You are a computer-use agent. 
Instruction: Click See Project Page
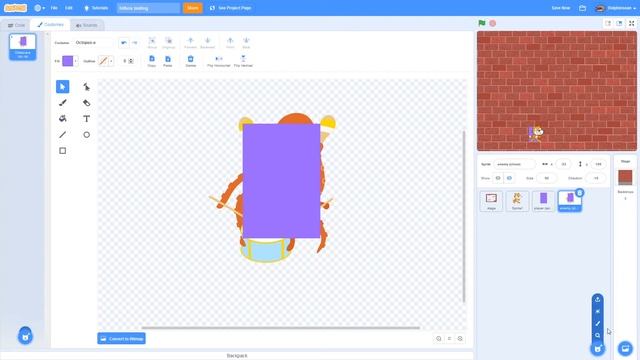231,8
